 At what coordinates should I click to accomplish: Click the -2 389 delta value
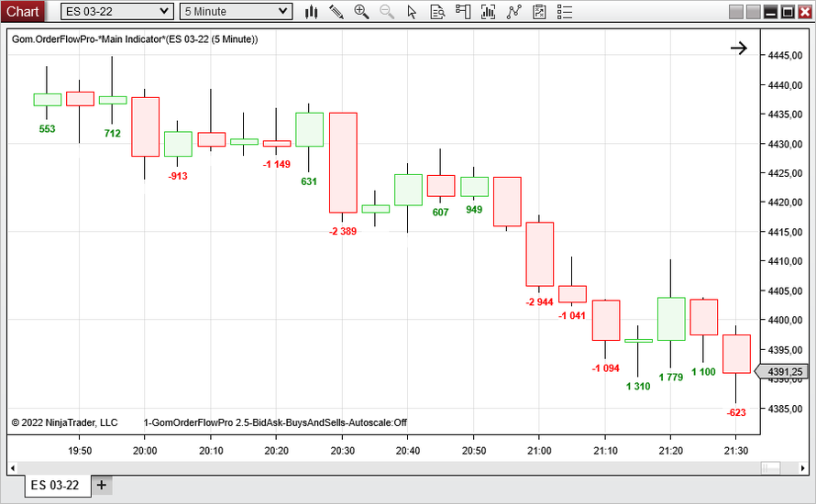[x=343, y=232]
